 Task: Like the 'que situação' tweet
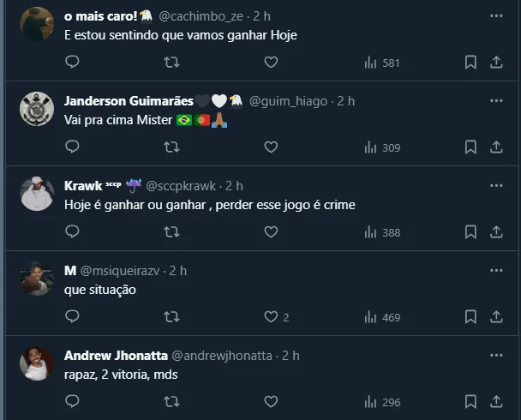271,317
